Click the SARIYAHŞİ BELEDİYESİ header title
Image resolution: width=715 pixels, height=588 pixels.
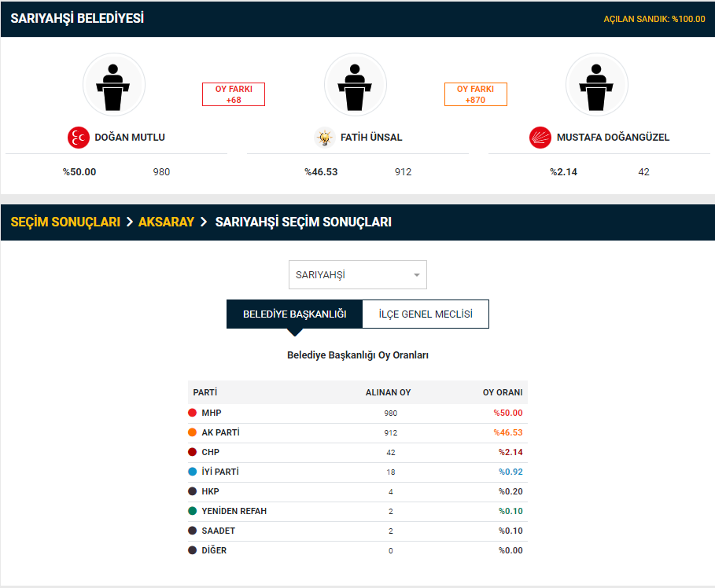pyautogui.click(x=77, y=18)
